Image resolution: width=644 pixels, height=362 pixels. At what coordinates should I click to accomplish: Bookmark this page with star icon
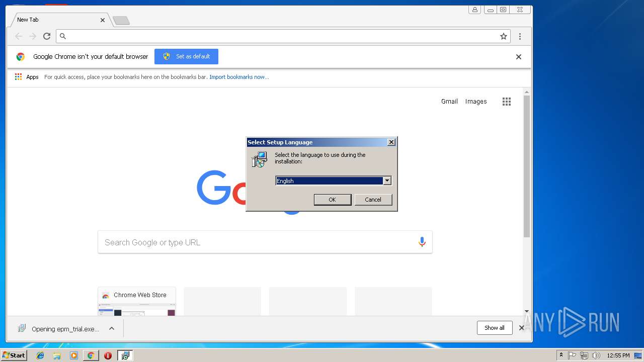coord(503,36)
